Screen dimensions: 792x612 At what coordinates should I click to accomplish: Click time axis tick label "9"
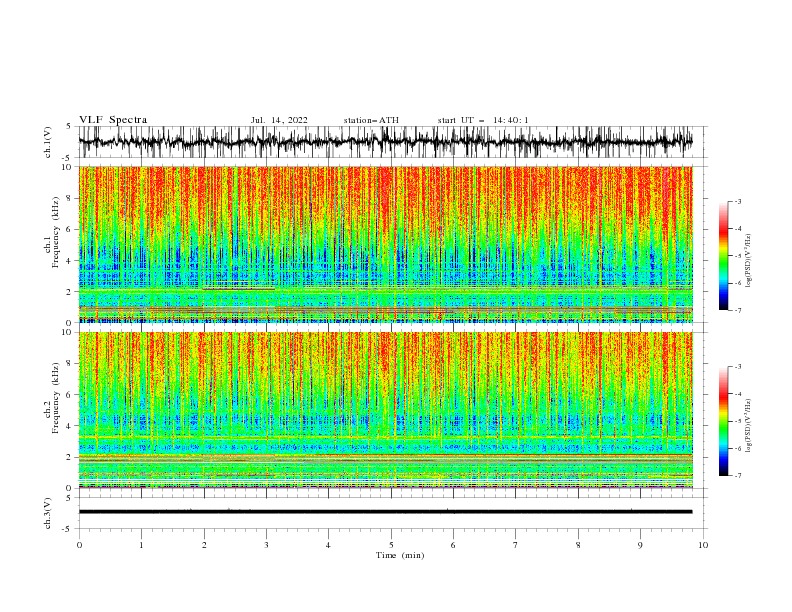[640, 545]
